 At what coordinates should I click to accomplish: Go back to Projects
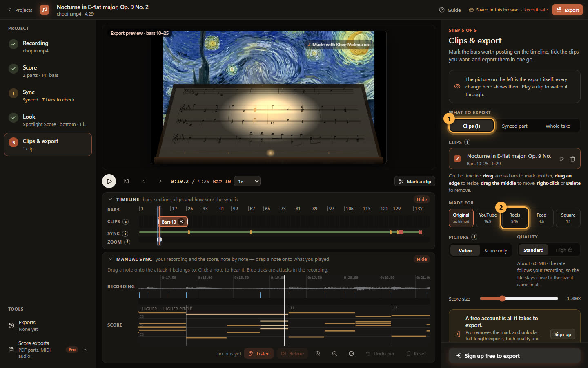20,10
